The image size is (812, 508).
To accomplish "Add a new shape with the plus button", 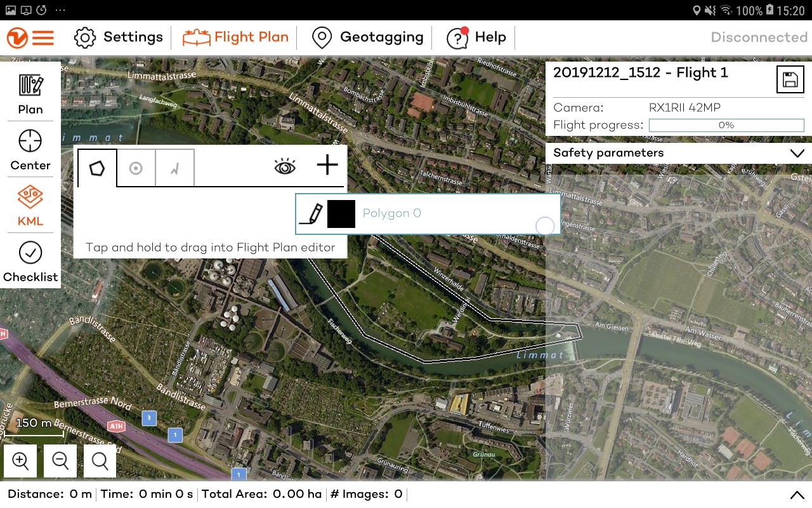I will 327,165.
